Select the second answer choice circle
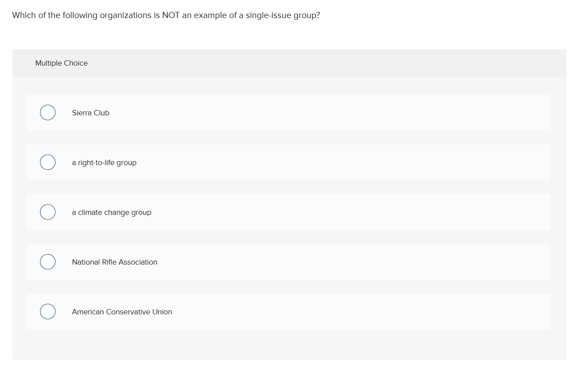 tap(48, 162)
